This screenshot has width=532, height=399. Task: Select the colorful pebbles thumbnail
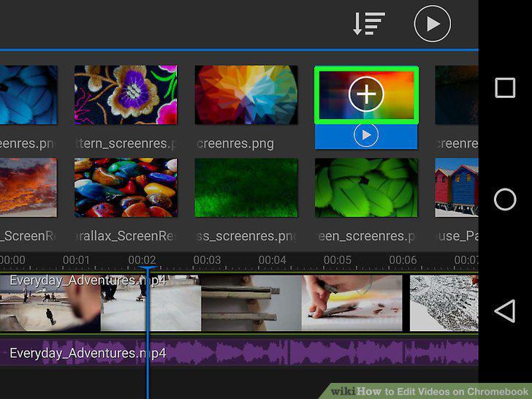click(126, 188)
